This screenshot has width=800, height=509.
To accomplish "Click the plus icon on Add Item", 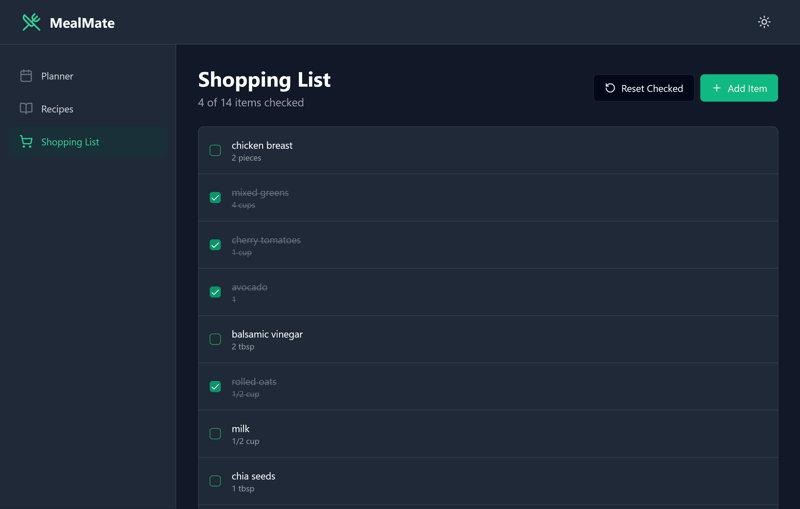I will click(716, 88).
